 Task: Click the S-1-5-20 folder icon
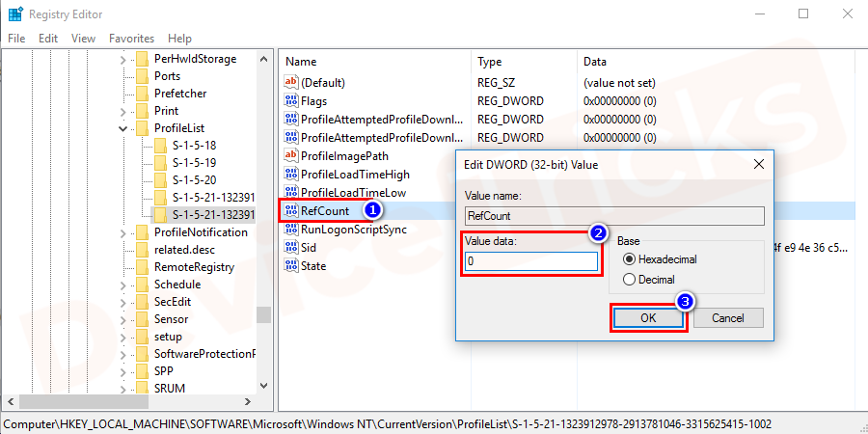(x=160, y=180)
